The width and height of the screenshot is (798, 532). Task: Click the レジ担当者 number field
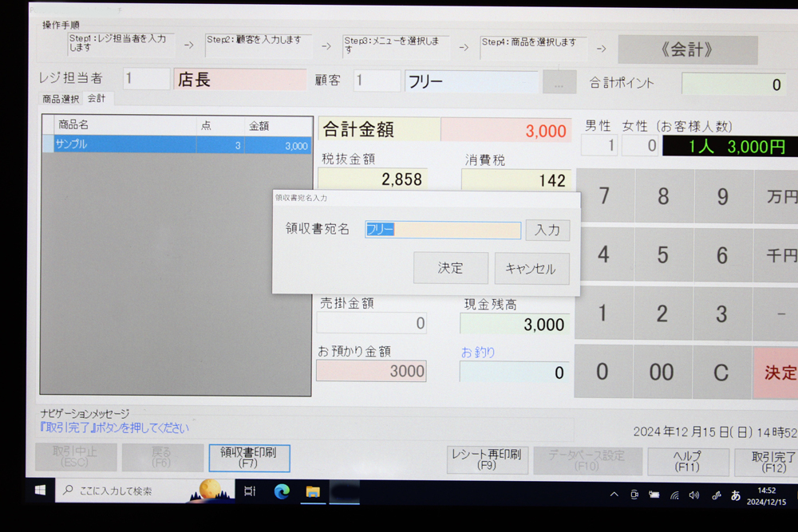[x=146, y=79]
